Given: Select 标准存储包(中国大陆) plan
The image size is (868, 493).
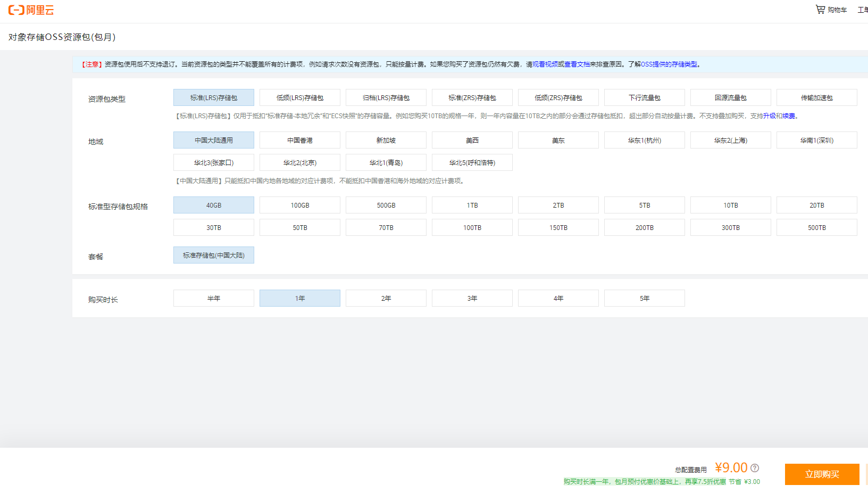Looking at the screenshot, I should pyautogui.click(x=214, y=255).
